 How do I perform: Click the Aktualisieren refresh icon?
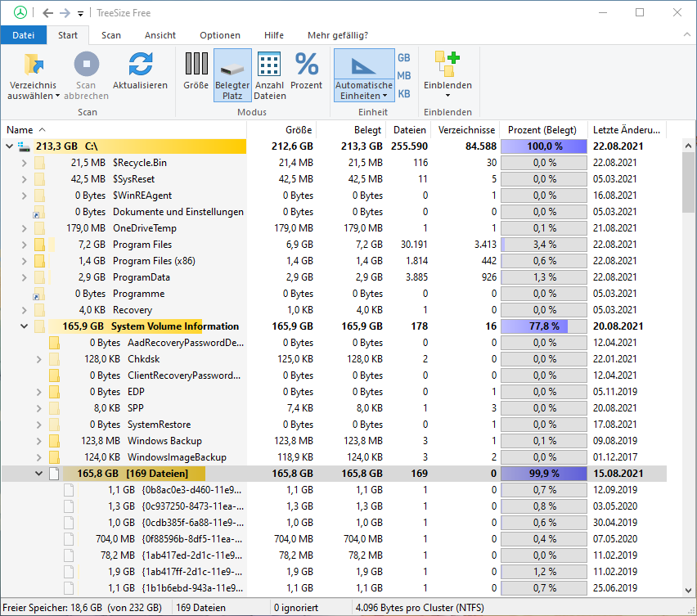coord(140,65)
